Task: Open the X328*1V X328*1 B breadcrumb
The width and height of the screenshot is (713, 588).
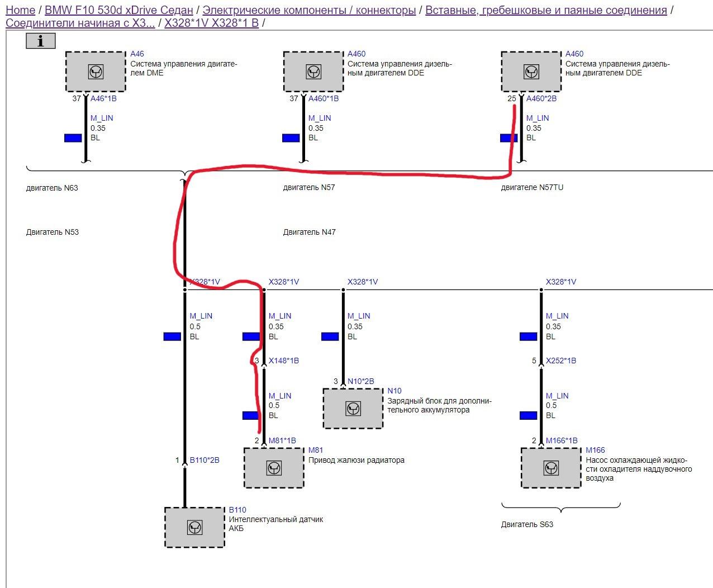Action: point(212,23)
